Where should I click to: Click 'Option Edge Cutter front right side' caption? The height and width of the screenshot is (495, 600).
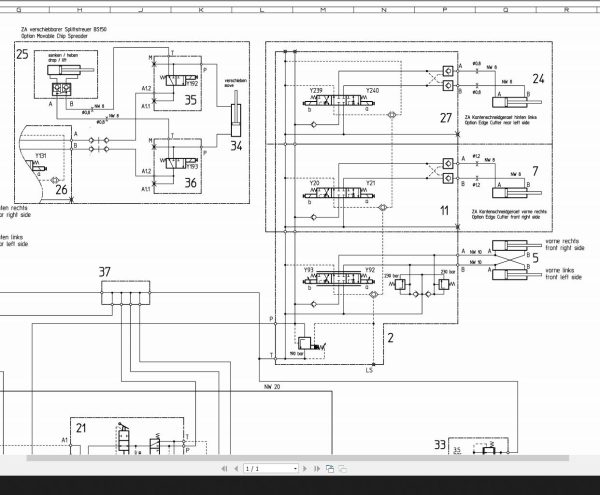click(506, 217)
